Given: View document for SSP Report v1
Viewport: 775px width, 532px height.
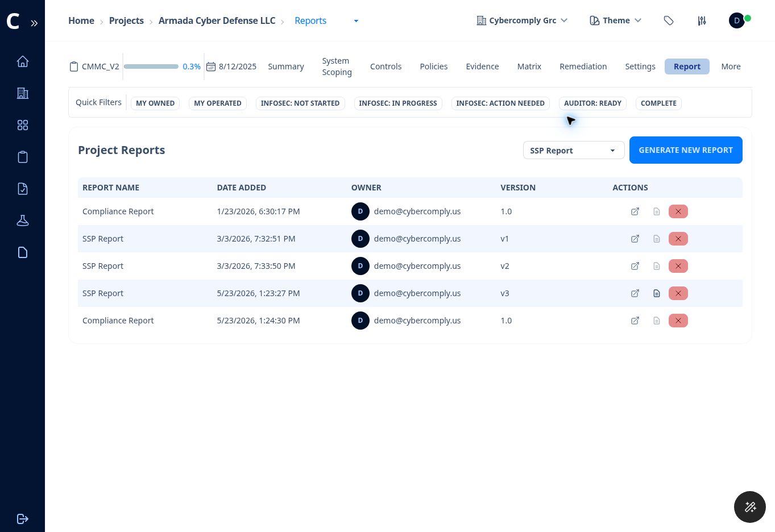Looking at the screenshot, I should click(657, 239).
